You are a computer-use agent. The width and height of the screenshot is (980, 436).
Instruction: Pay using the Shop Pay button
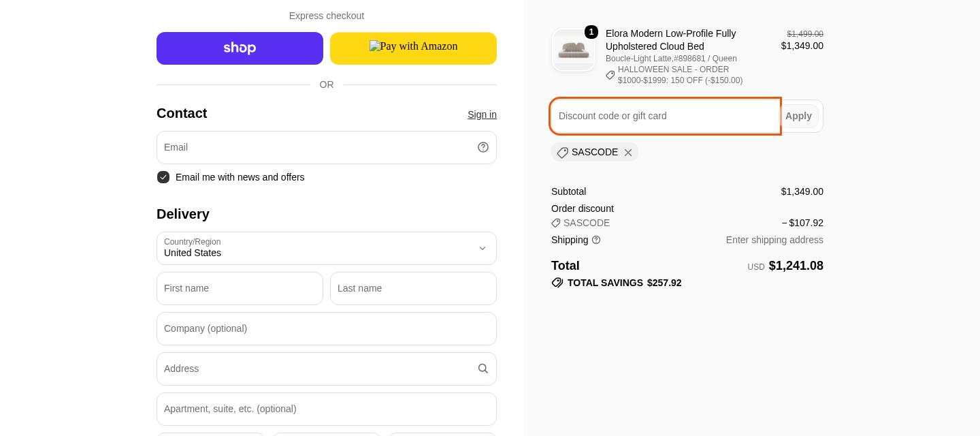click(240, 48)
